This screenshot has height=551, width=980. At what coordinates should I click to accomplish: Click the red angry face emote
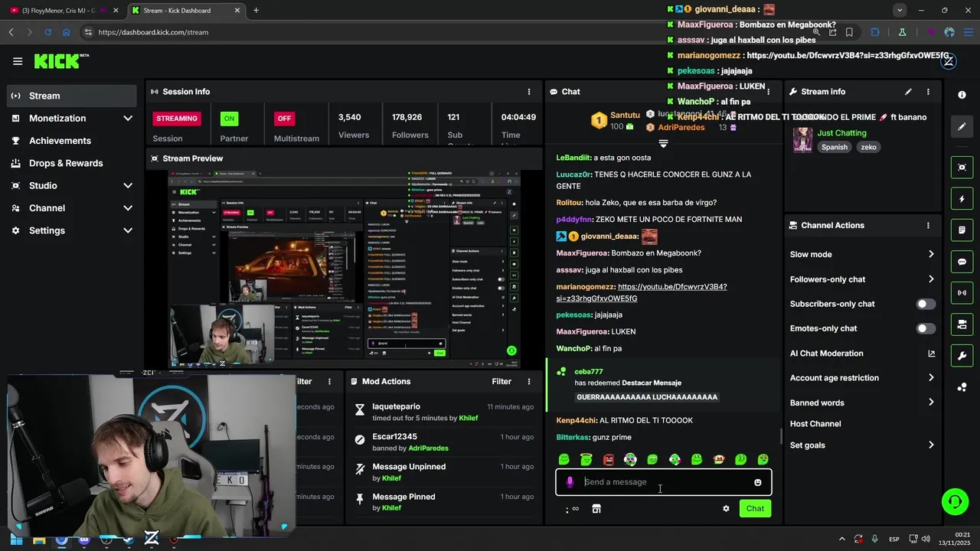pos(609,459)
